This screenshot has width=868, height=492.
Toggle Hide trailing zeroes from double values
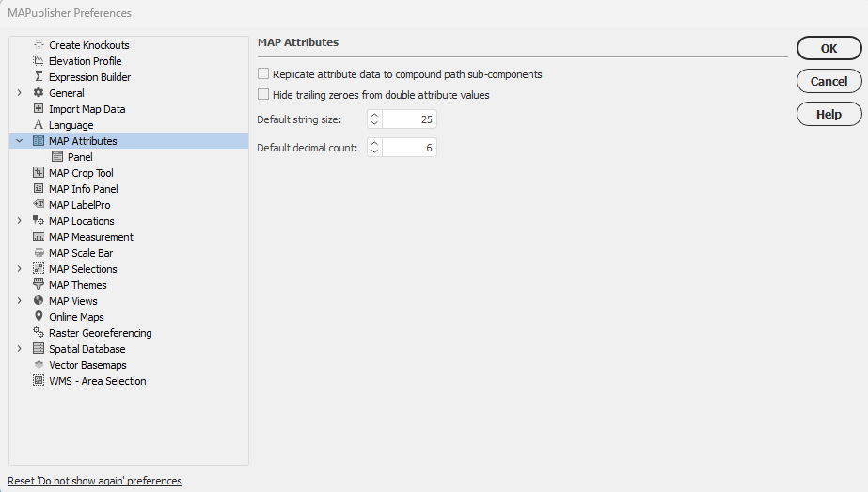tap(263, 94)
